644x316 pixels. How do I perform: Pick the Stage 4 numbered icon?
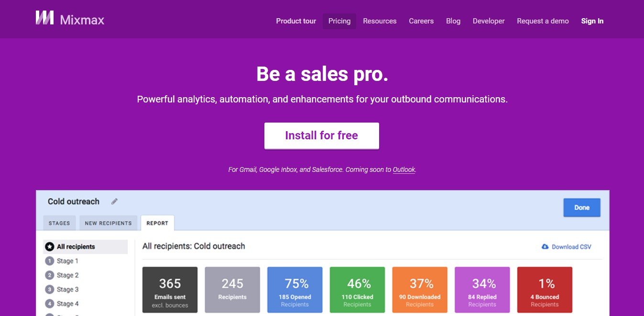pyautogui.click(x=49, y=304)
